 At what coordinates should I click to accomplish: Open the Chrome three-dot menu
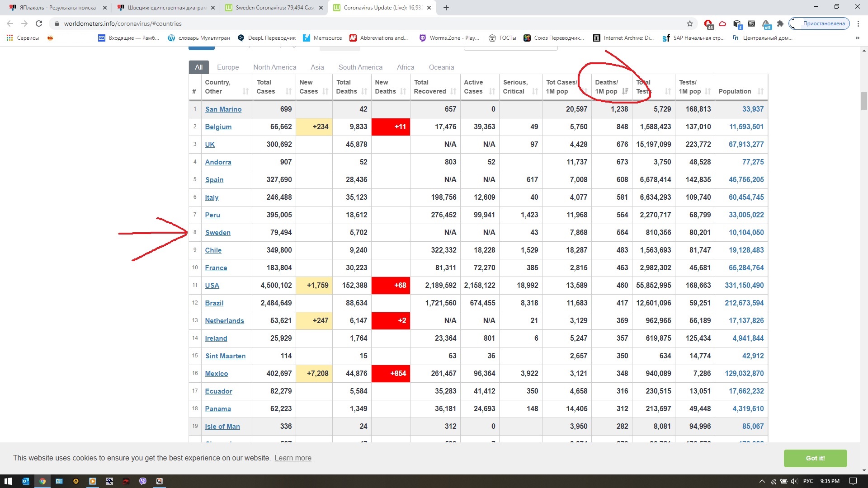858,23
